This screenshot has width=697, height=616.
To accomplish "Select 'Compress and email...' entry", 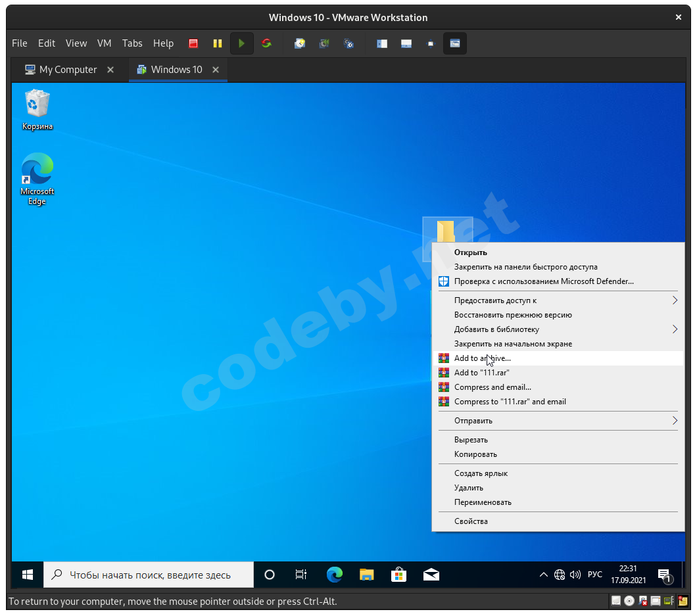I will click(558, 387).
